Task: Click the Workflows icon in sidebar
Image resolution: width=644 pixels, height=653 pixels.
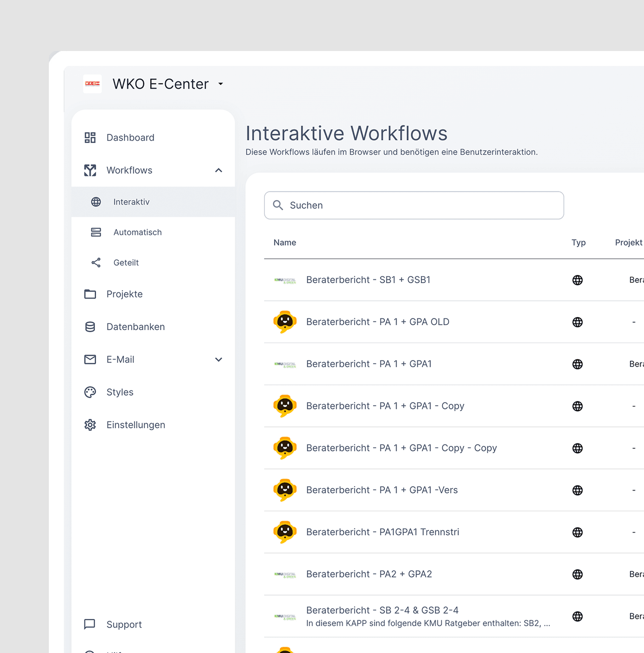Action: pyautogui.click(x=90, y=170)
